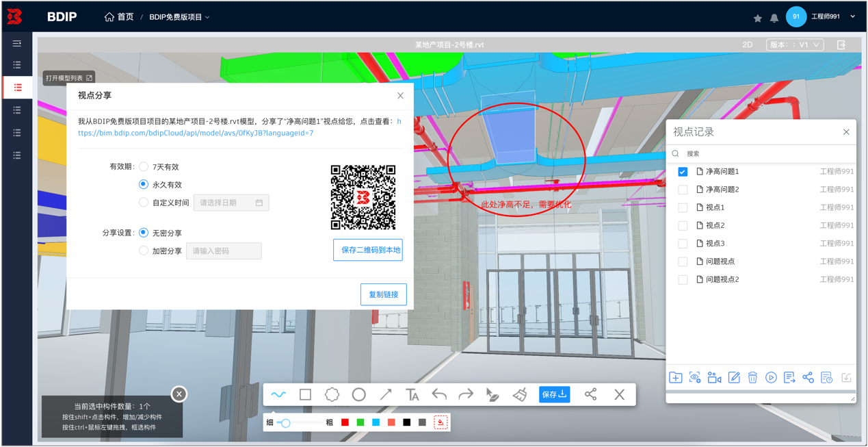Redo the annotation stroke
Image resolution: width=868 pixels, height=447 pixels.
[466, 395]
